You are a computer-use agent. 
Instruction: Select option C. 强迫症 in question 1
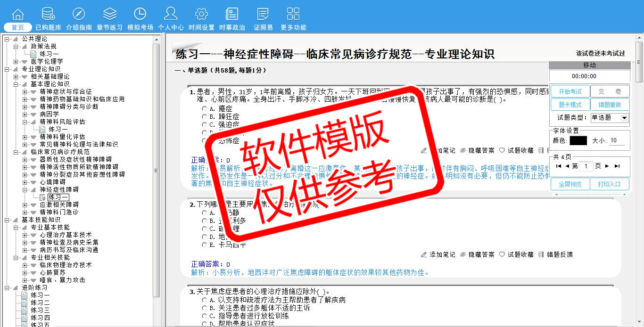click(x=204, y=125)
